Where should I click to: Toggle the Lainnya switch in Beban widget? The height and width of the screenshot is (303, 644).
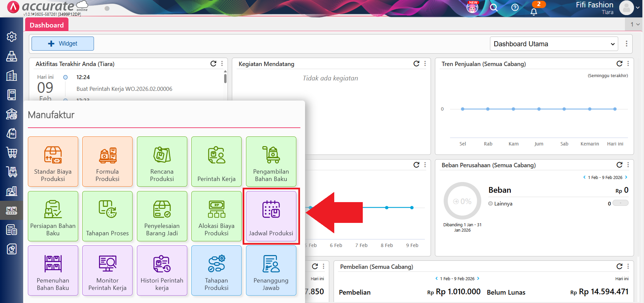pos(620,203)
